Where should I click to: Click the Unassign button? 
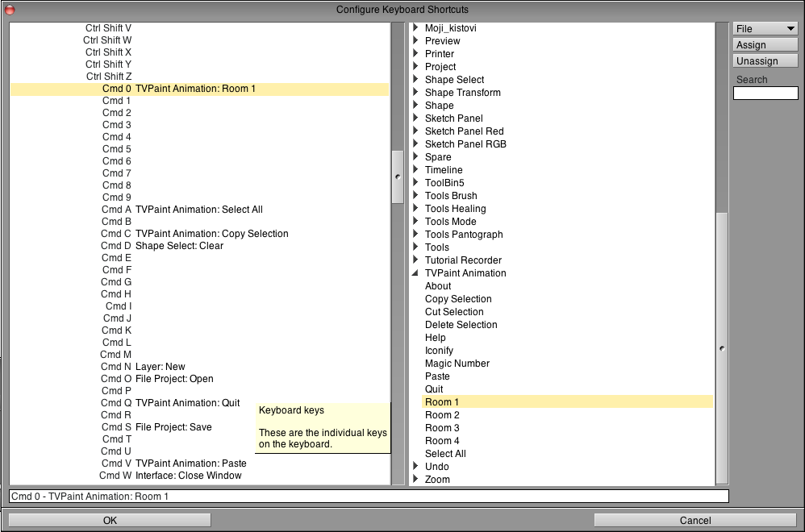(x=765, y=61)
